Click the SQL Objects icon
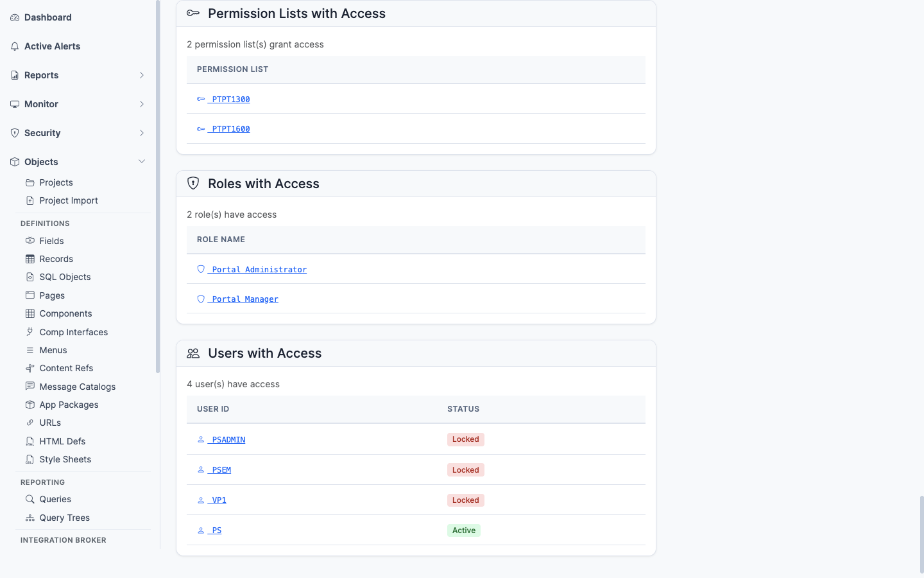This screenshot has width=924, height=578. coord(30,277)
